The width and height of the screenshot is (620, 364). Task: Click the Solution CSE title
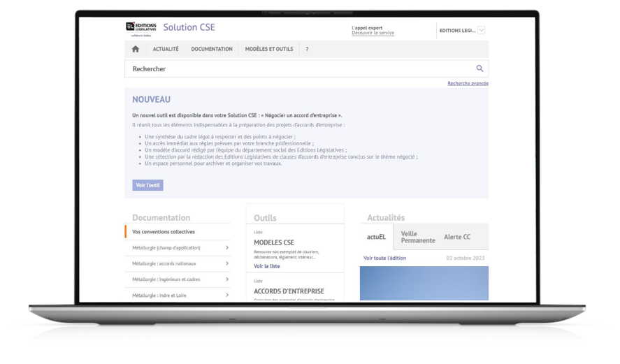pyautogui.click(x=189, y=27)
